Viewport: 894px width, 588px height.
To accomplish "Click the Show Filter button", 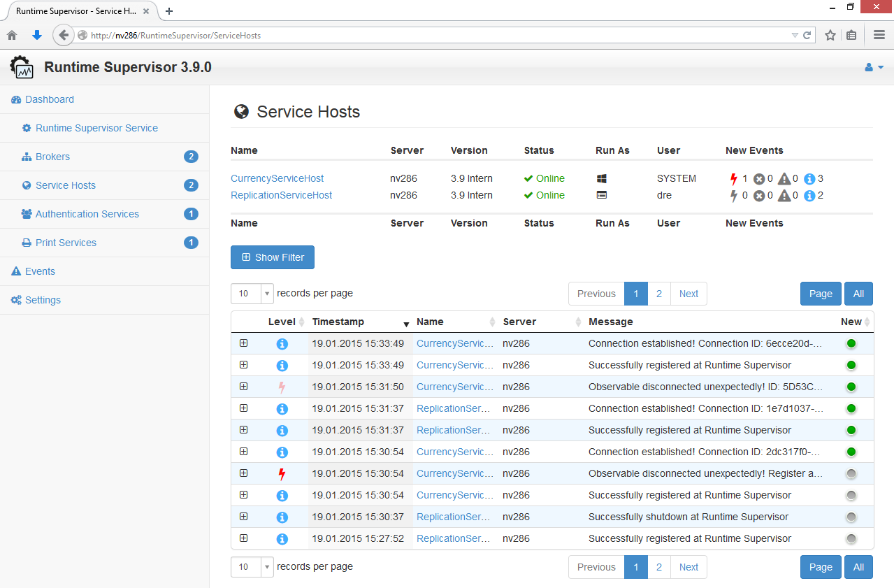I will [273, 257].
